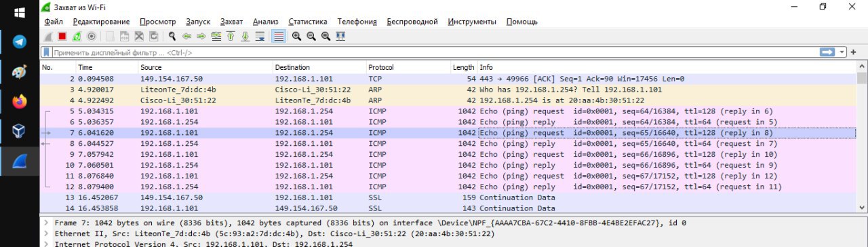The width and height of the screenshot is (868, 247).
Task: Expand the Ethernet II details row
Action: click(45, 233)
